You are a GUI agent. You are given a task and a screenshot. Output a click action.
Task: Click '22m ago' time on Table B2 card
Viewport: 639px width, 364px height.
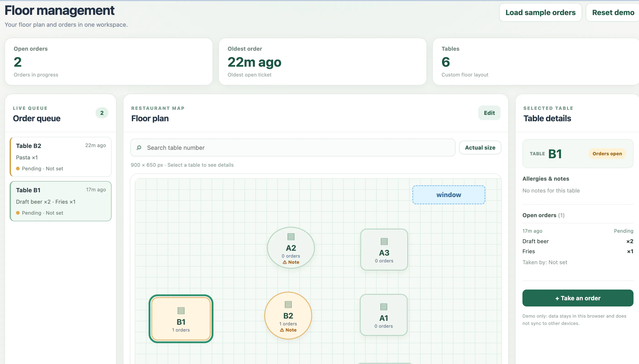95,145
